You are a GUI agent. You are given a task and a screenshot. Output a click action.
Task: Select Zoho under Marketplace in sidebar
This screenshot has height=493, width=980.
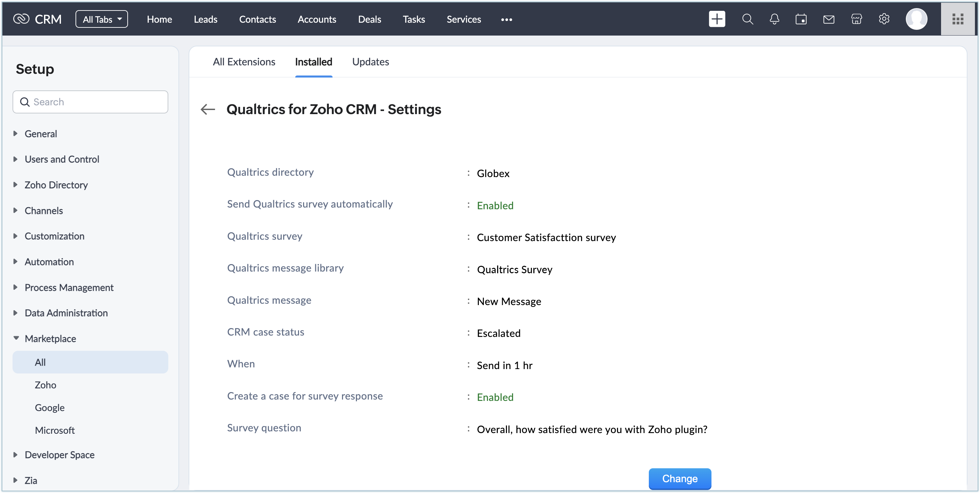(x=45, y=385)
